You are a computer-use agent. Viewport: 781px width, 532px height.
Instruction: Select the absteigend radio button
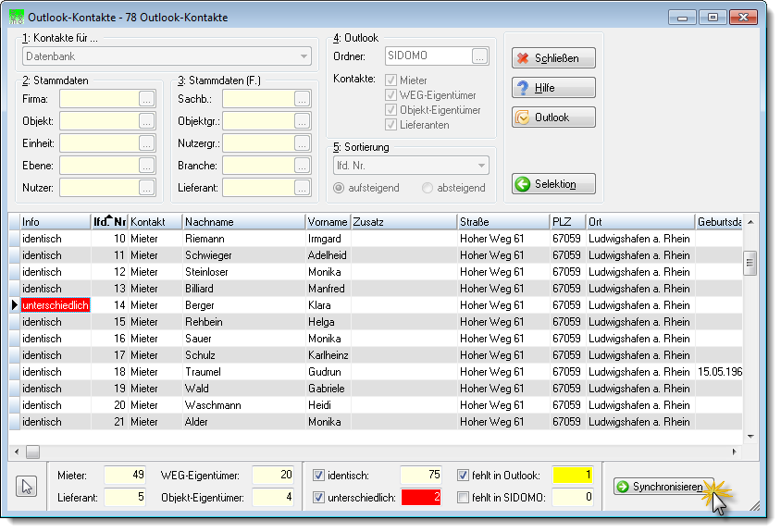coord(427,188)
